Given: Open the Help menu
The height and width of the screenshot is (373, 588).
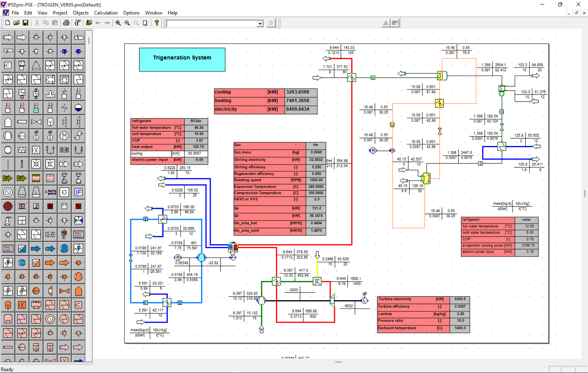Looking at the screenshot, I should click(x=172, y=13).
